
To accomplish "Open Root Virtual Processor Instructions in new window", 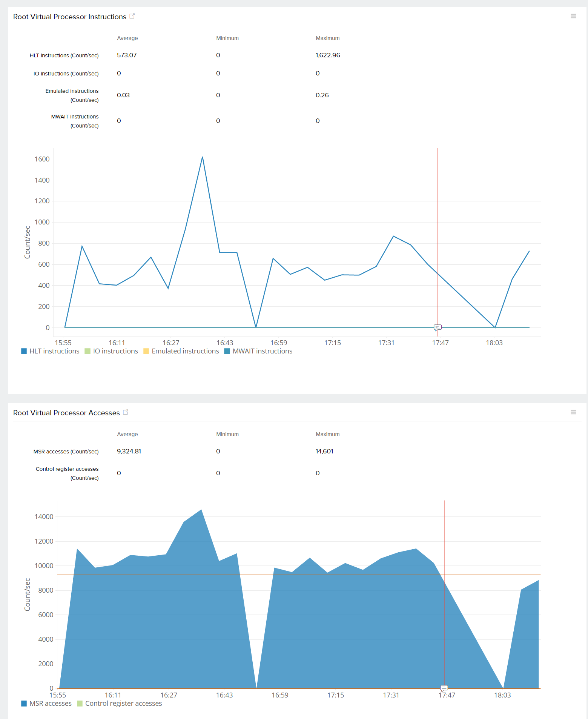I will (x=132, y=16).
